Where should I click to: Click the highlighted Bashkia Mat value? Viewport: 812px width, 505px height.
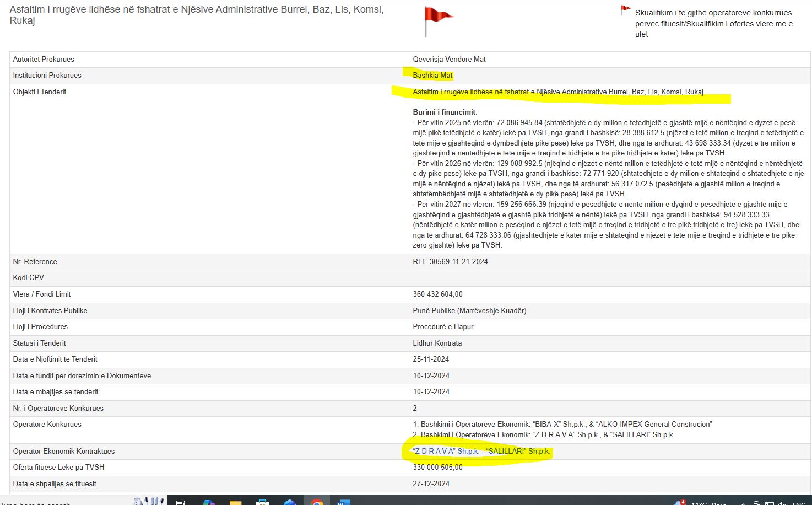[x=432, y=75]
